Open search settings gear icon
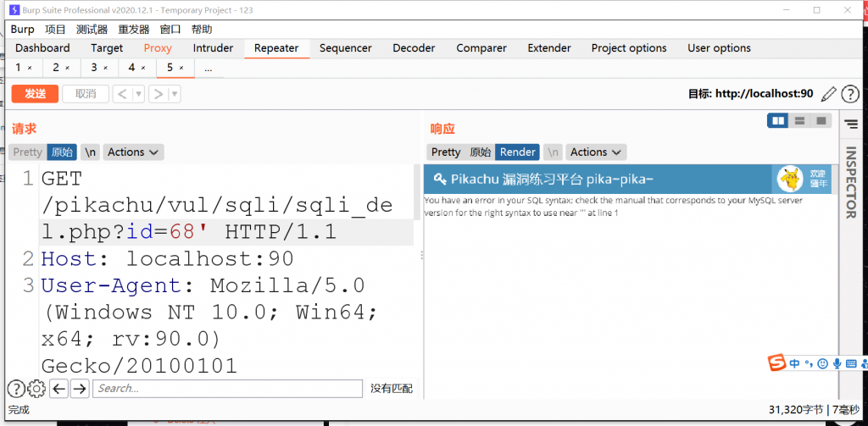 pyautogui.click(x=36, y=389)
